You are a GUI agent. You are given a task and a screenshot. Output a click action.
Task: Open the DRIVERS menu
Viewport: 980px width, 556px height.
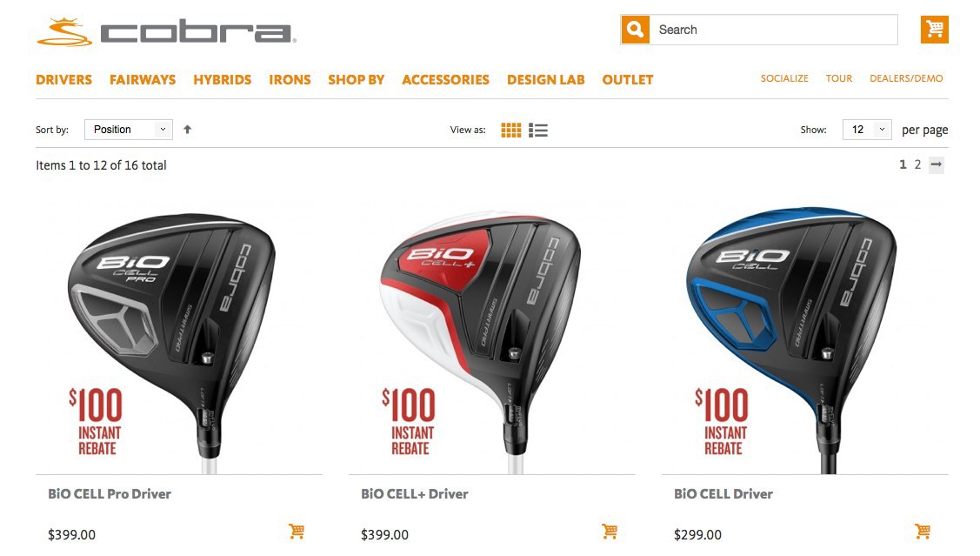click(x=63, y=80)
